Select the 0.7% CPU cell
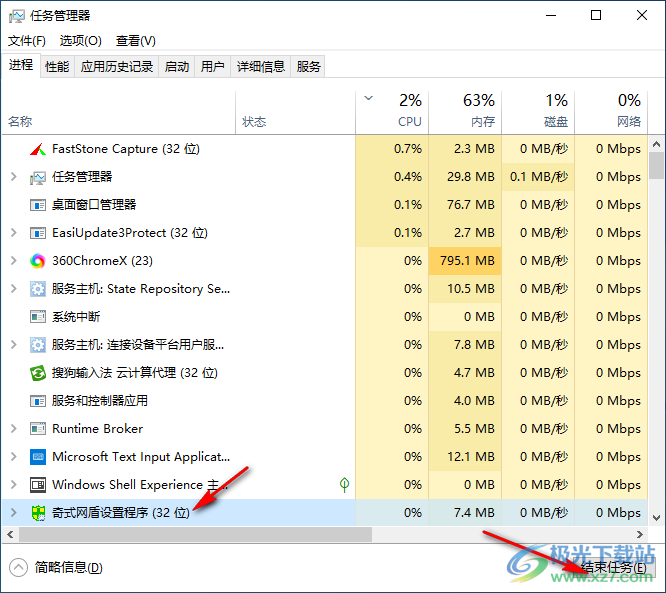This screenshot has width=666, height=593. pyautogui.click(x=392, y=149)
